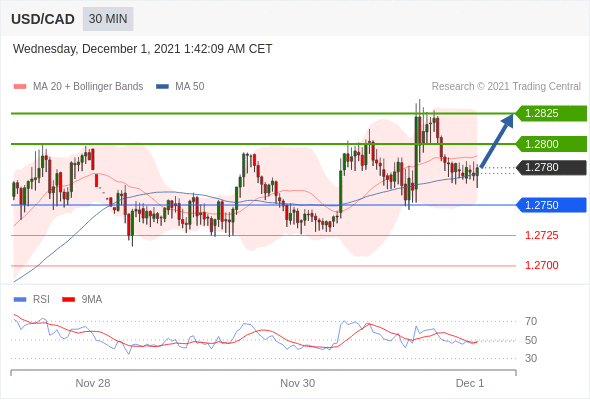The width and height of the screenshot is (590, 400).
Task: Click the 30 MIN timeframe button
Action: tap(108, 19)
